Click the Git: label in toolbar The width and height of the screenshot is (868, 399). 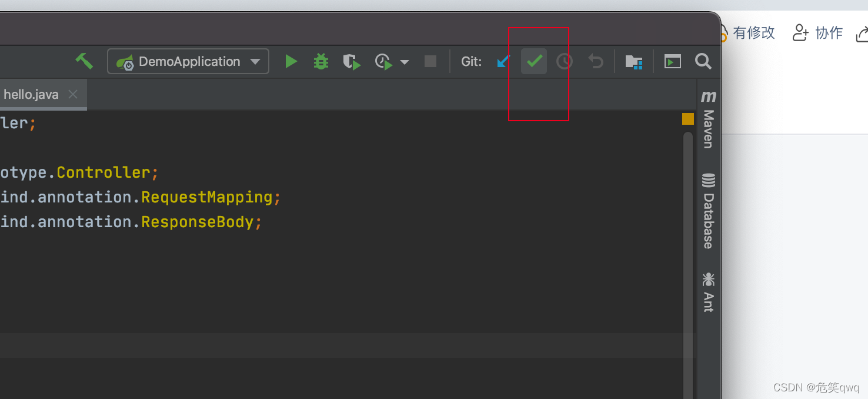(472, 61)
